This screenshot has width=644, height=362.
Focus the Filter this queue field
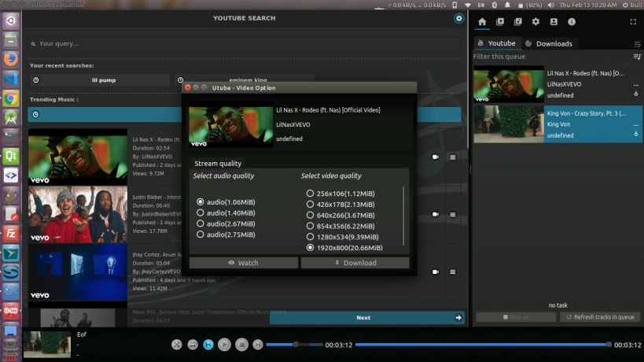pyautogui.click(x=551, y=57)
